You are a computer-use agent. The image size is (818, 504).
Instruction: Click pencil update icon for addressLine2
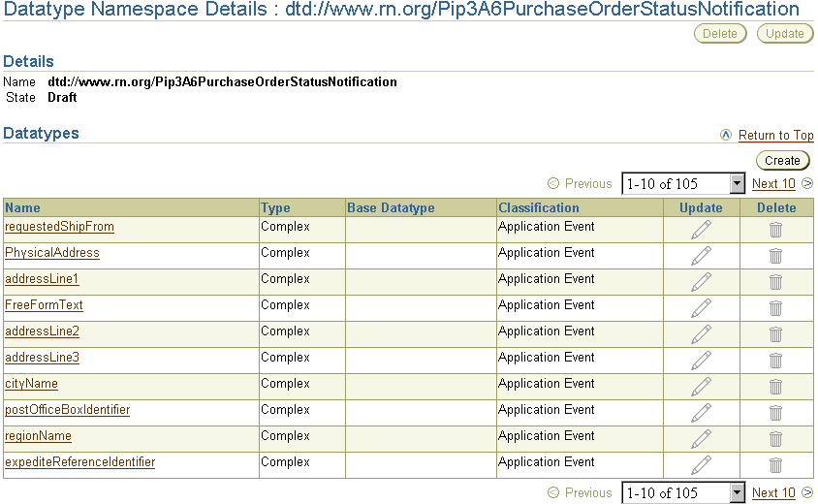point(701,334)
